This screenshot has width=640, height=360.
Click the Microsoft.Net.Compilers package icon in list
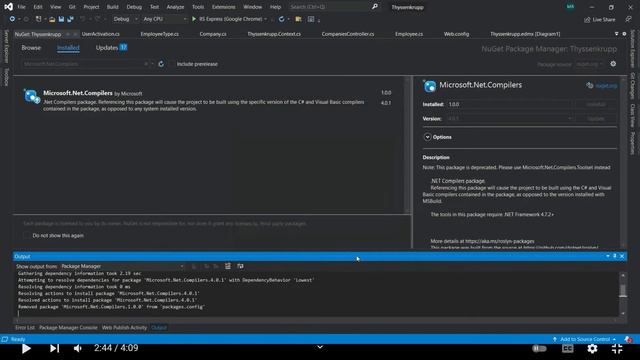tap(32, 96)
